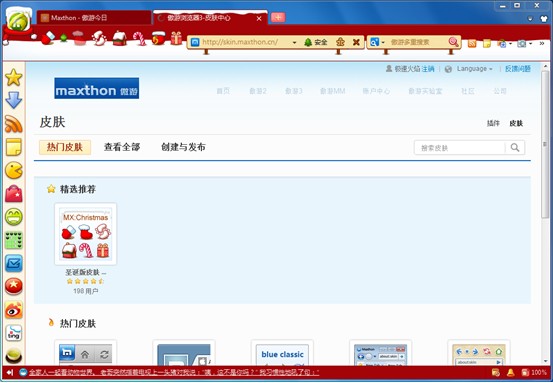
Task: Click the red circle star sidebar icon
Action: coord(14,287)
